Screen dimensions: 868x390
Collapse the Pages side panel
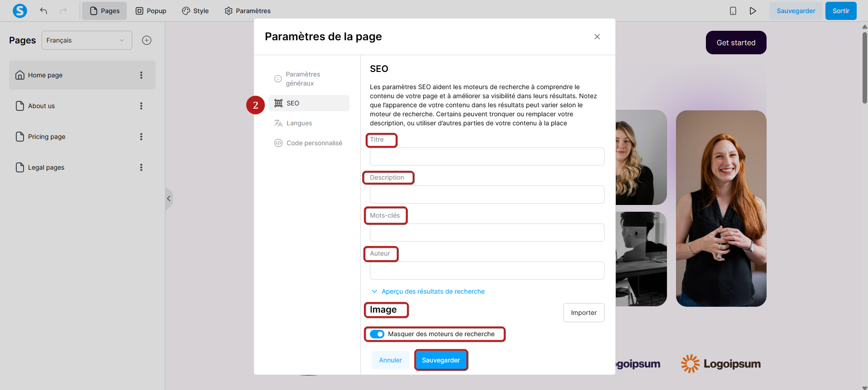tap(168, 199)
